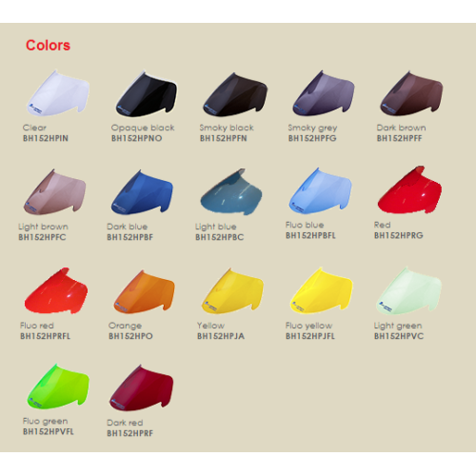This screenshot has width=476, height=476.
Task: Click product code BH152HPBFL
Action: click(x=310, y=235)
